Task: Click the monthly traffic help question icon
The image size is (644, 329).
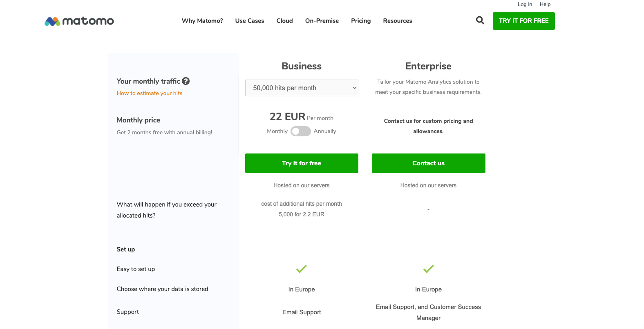Action: [186, 81]
